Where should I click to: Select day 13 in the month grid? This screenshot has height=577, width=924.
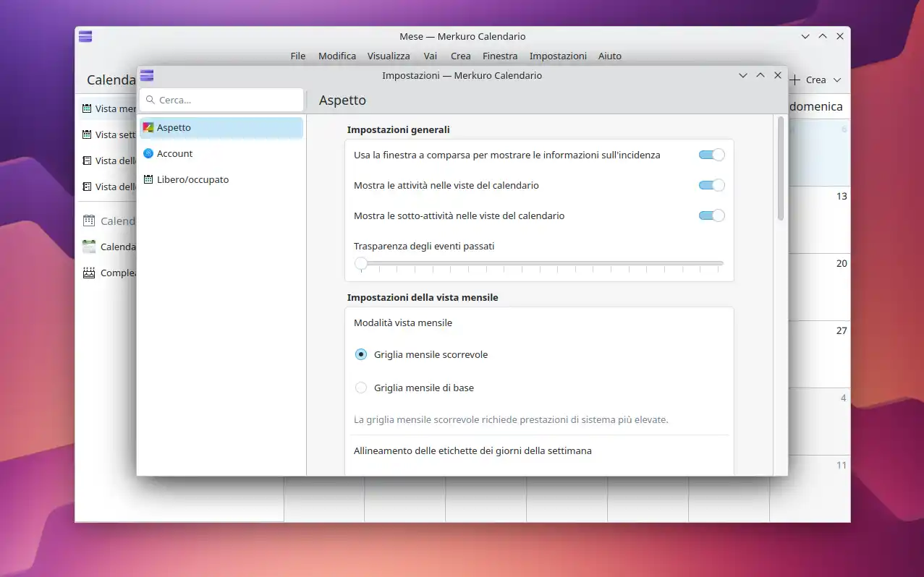842,196
